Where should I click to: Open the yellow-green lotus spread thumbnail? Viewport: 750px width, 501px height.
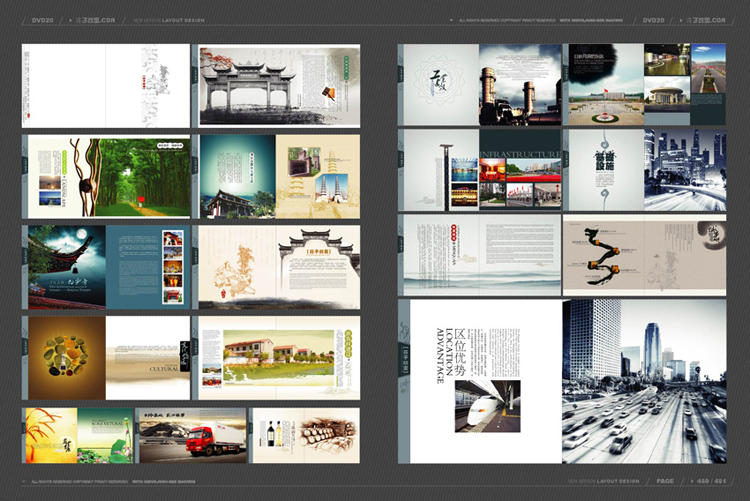78,435
